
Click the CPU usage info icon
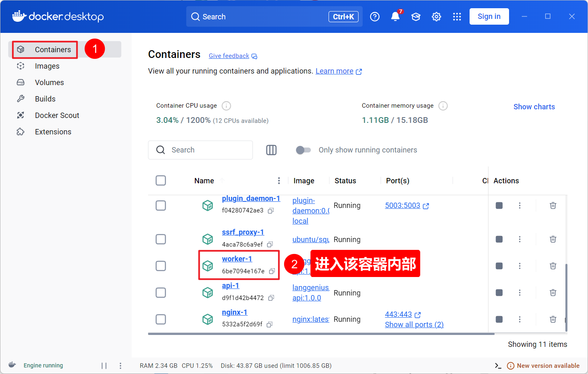[x=226, y=106]
